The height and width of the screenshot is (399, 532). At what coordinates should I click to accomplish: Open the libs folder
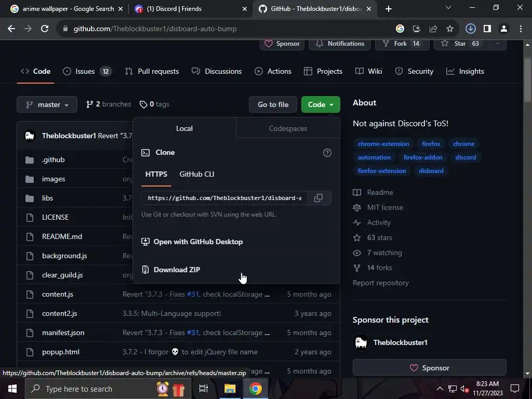click(47, 198)
